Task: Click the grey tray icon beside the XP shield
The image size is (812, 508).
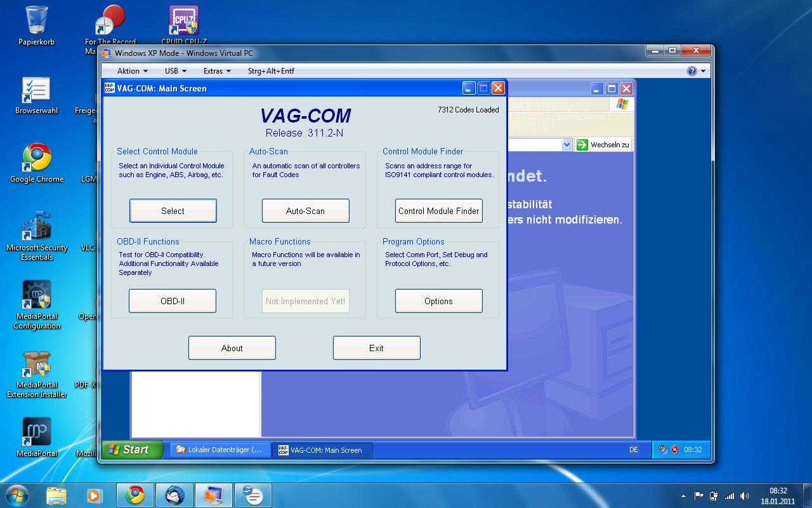Action: pyautogui.click(x=663, y=450)
